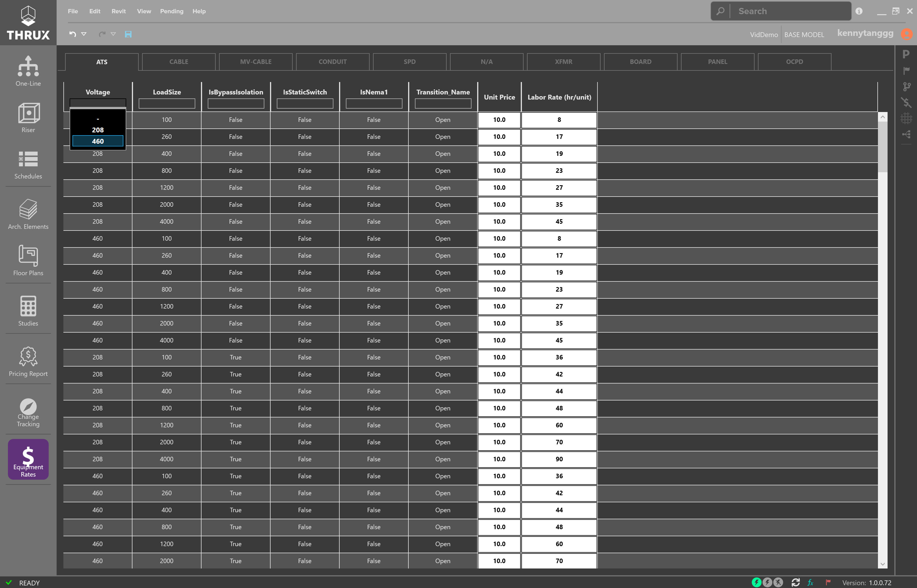This screenshot has width=917, height=588.
Task: Open the Pricing Report
Action: (28, 361)
